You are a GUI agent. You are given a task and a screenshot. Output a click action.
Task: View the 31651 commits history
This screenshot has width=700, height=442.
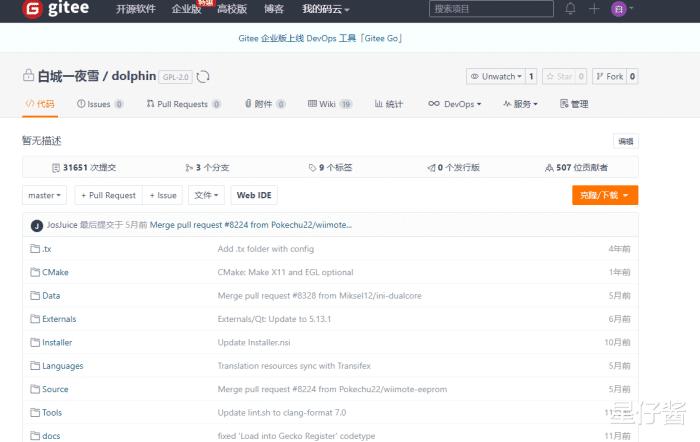pyautogui.click(x=84, y=167)
